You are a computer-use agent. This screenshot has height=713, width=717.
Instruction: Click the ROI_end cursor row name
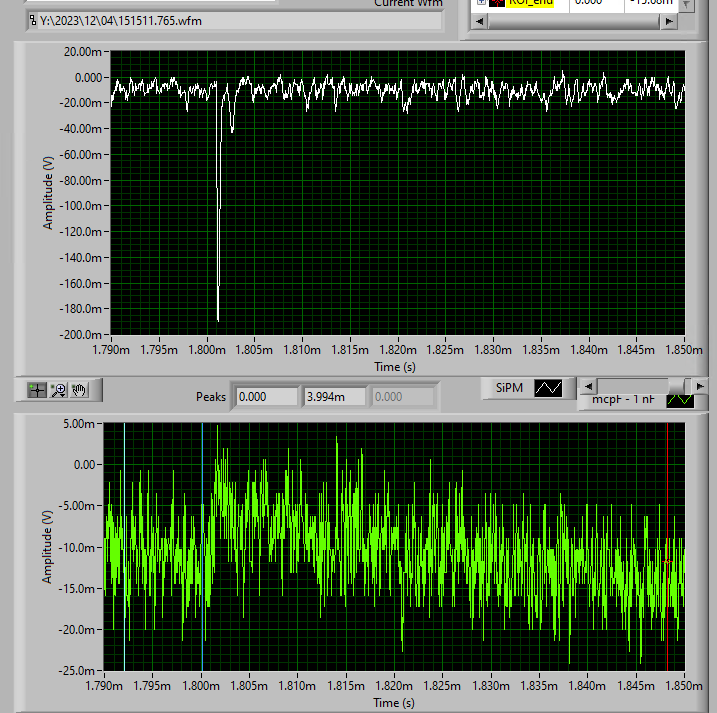pos(529,3)
